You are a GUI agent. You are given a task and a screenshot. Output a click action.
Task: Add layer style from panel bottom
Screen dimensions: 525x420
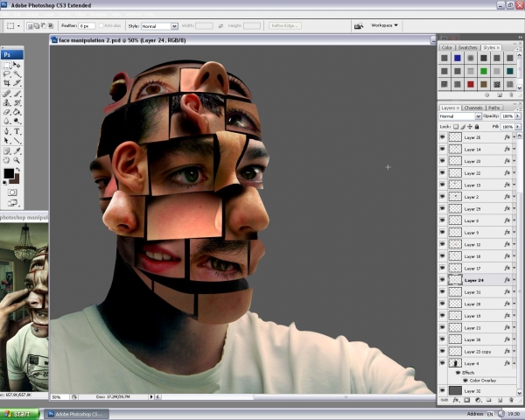pyautogui.click(x=456, y=400)
